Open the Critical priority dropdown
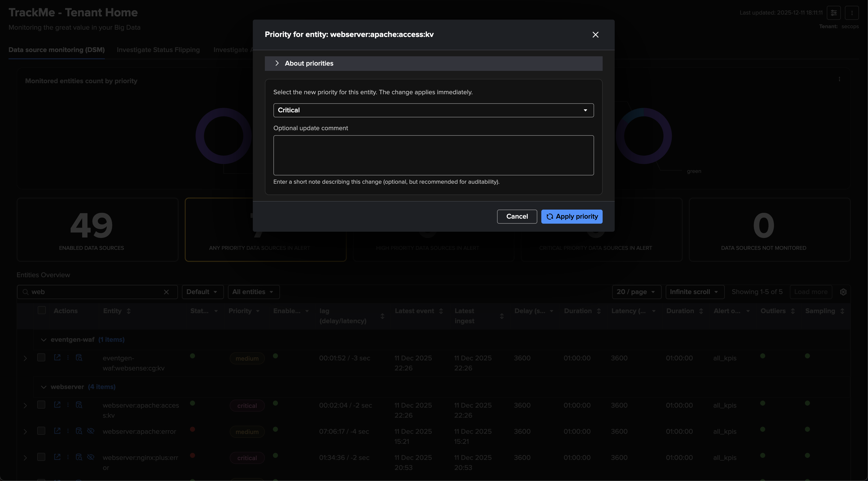This screenshot has height=481, width=868. pos(433,110)
